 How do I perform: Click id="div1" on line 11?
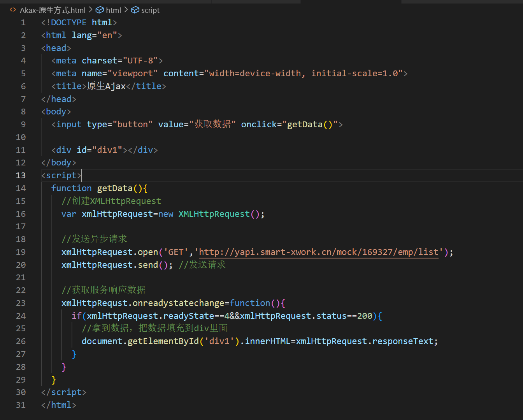point(100,150)
